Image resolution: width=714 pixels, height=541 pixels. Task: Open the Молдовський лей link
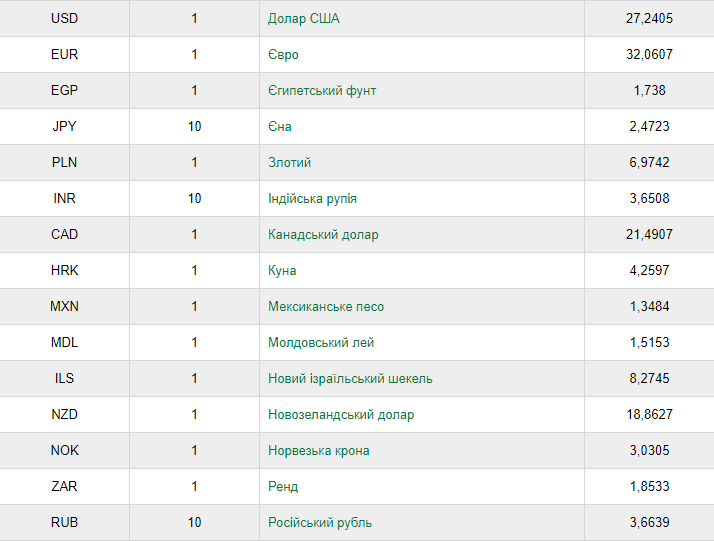coord(321,342)
